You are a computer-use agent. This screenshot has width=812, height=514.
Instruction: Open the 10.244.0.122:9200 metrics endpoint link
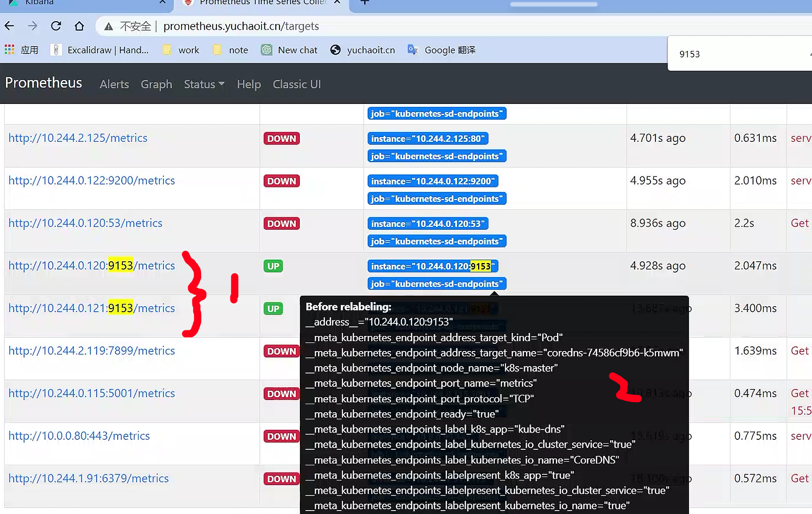[x=91, y=181]
